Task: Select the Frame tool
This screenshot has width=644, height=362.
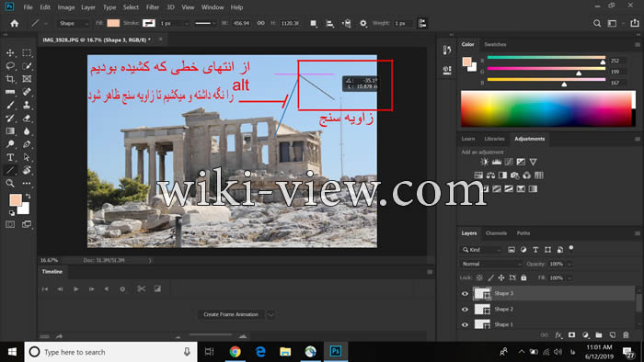Action: (x=27, y=79)
